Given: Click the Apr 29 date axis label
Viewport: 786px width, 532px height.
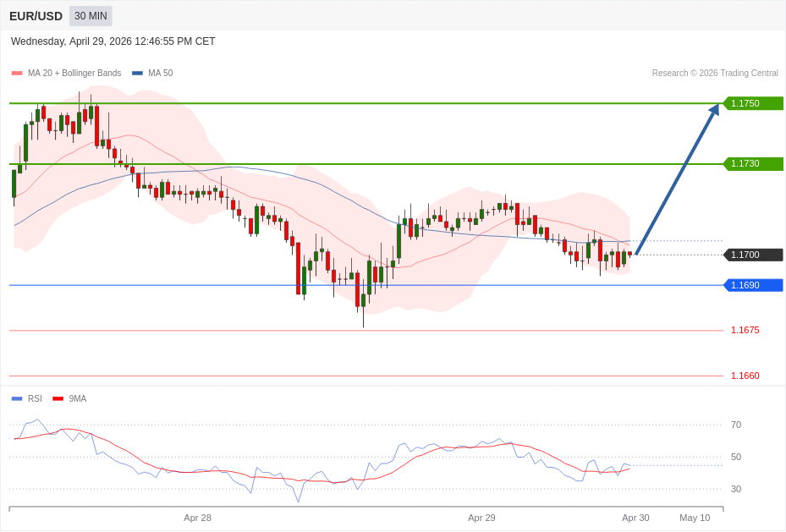Looking at the screenshot, I should (x=481, y=518).
